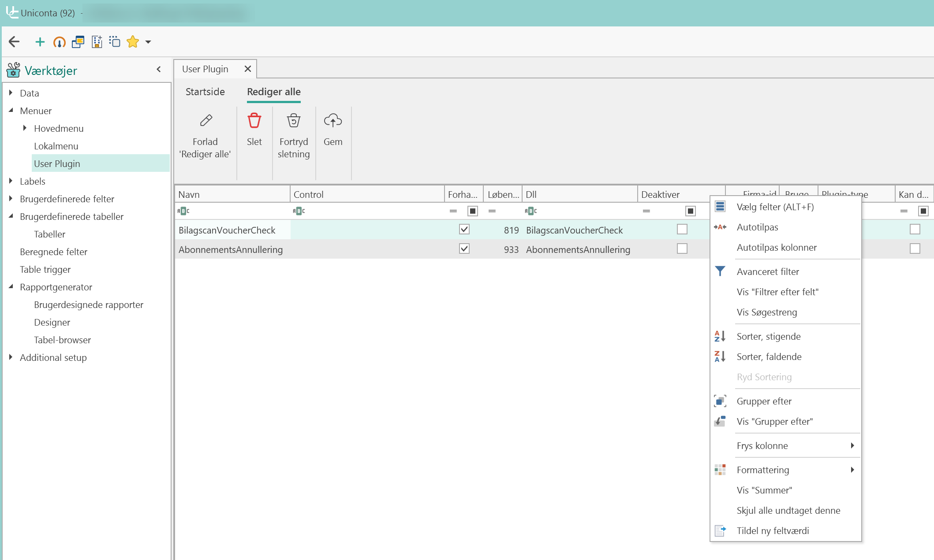Click the red Slet trash icon

[254, 120]
